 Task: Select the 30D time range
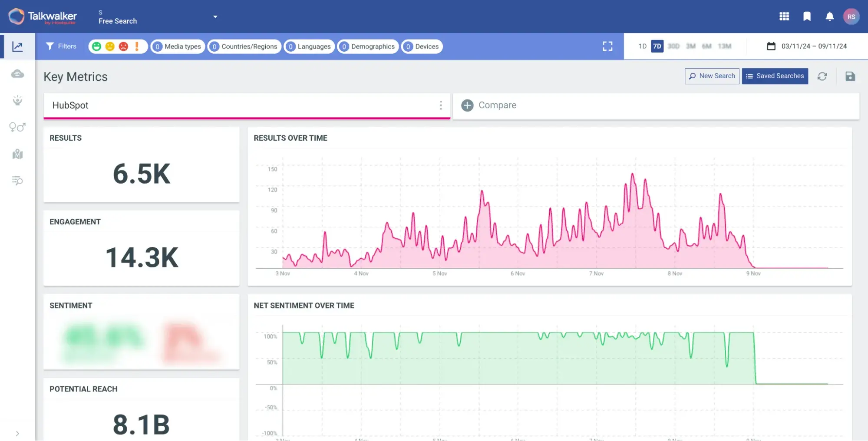point(673,46)
